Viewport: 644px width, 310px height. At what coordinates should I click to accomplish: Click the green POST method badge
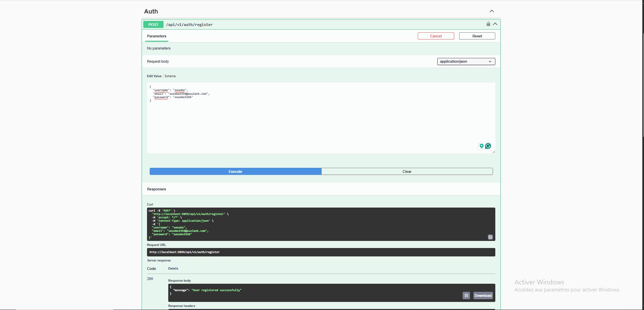153,25
